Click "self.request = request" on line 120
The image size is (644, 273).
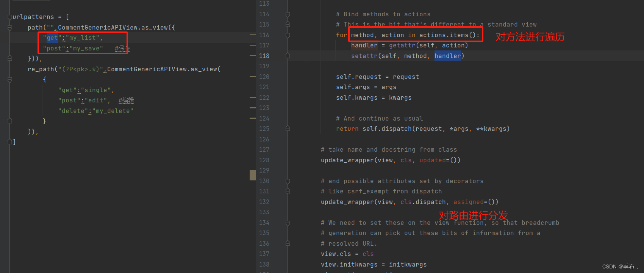pos(378,77)
